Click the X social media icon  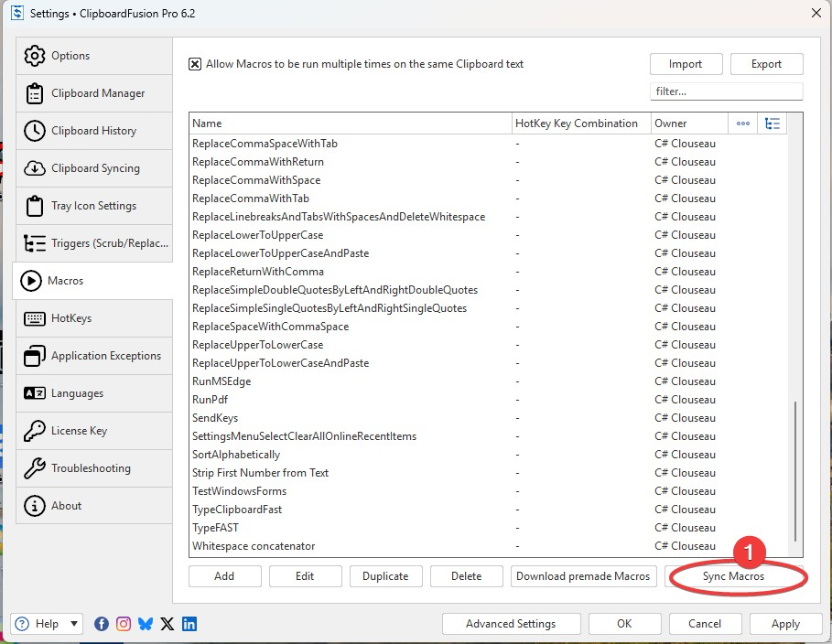[167, 624]
